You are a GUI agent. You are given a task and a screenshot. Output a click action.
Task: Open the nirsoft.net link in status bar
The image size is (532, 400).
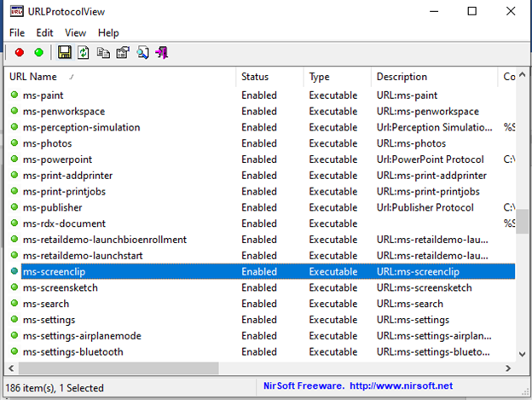401,386
